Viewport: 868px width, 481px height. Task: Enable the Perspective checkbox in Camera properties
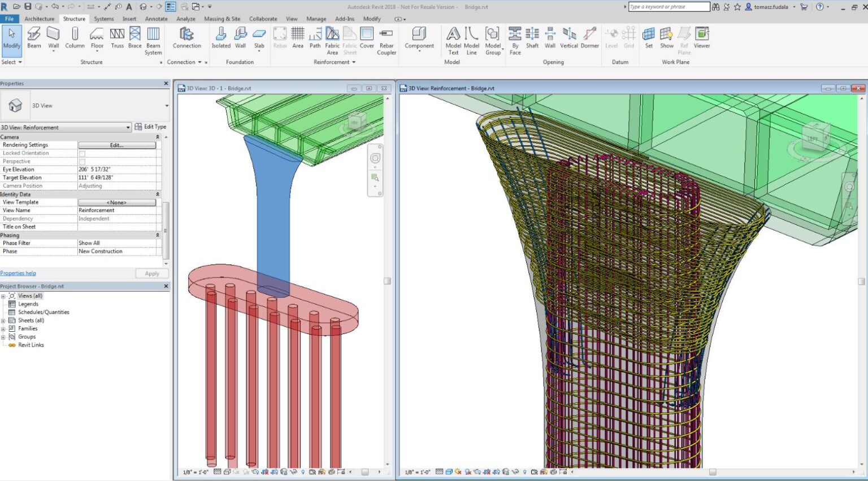[82, 161]
